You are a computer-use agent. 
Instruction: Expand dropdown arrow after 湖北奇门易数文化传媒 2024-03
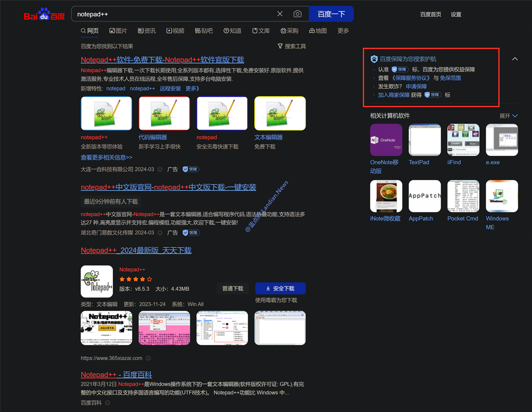click(x=160, y=233)
